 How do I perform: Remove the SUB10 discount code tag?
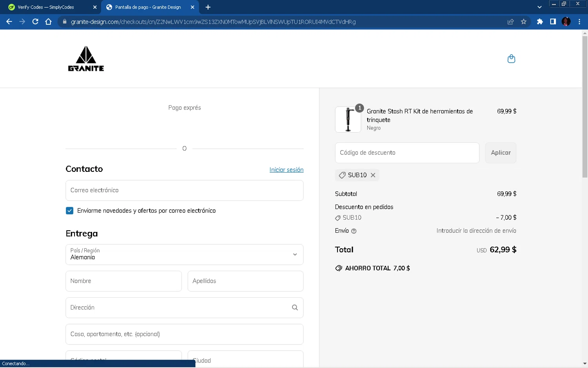click(373, 175)
